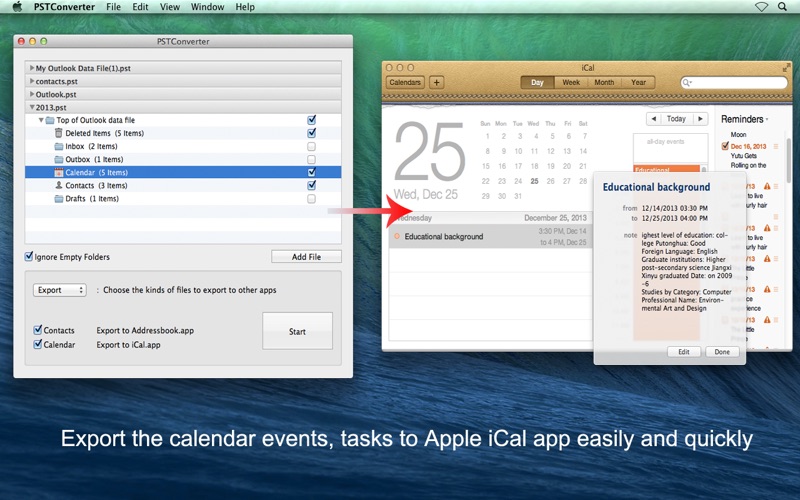
Task: Click the Add File button
Action: [306, 257]
